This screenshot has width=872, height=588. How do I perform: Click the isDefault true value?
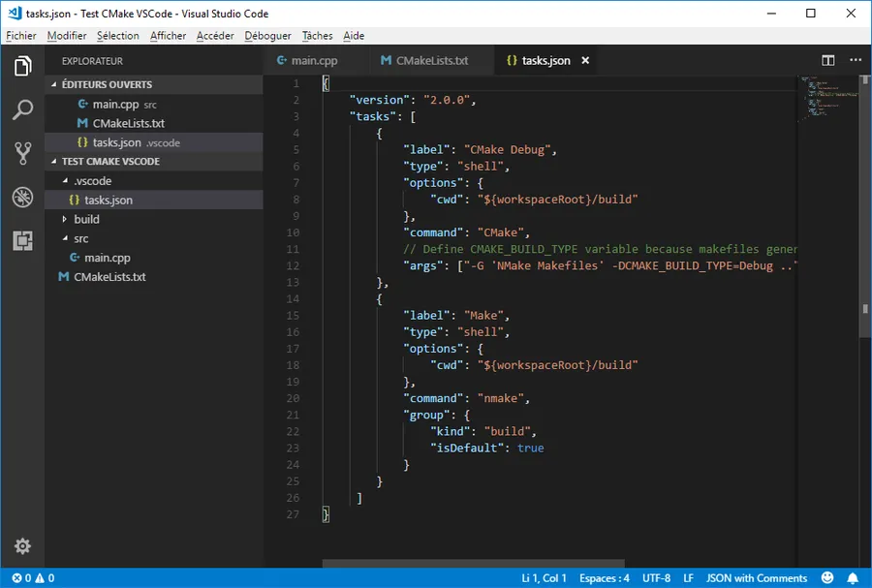tap(531, 448)
